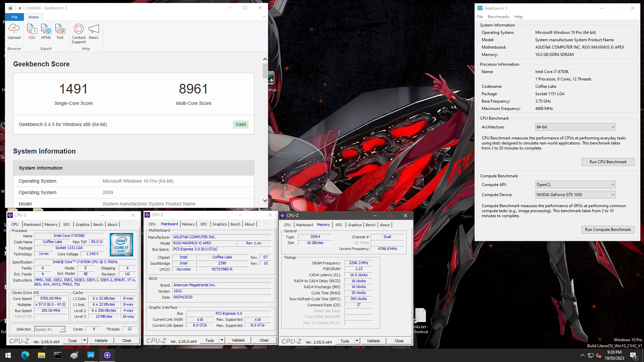Switch to CPU-Z app on taskbar
This screenshot has height=362, width=644.
coord(107,355)
